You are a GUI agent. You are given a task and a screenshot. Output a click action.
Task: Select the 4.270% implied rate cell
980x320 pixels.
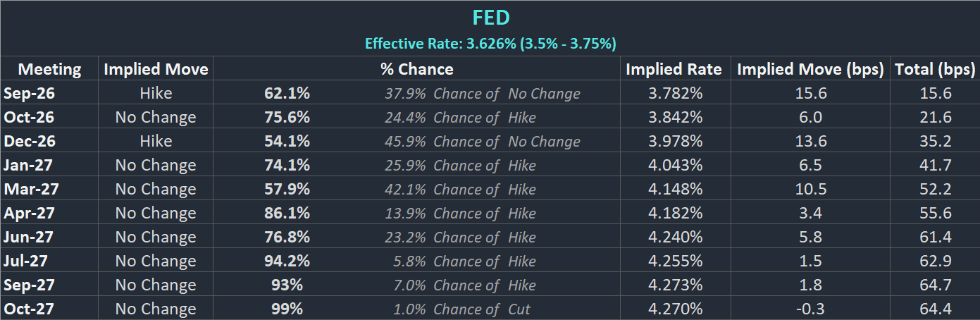674,309
